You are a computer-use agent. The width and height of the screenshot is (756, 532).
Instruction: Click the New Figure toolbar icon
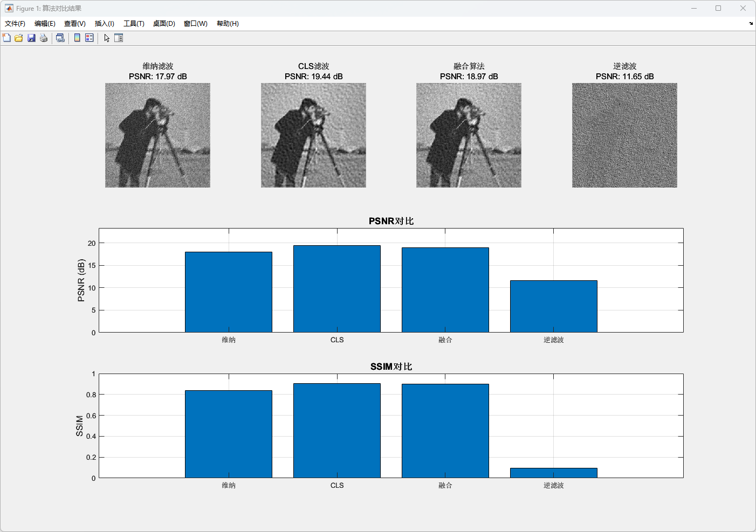6,38
